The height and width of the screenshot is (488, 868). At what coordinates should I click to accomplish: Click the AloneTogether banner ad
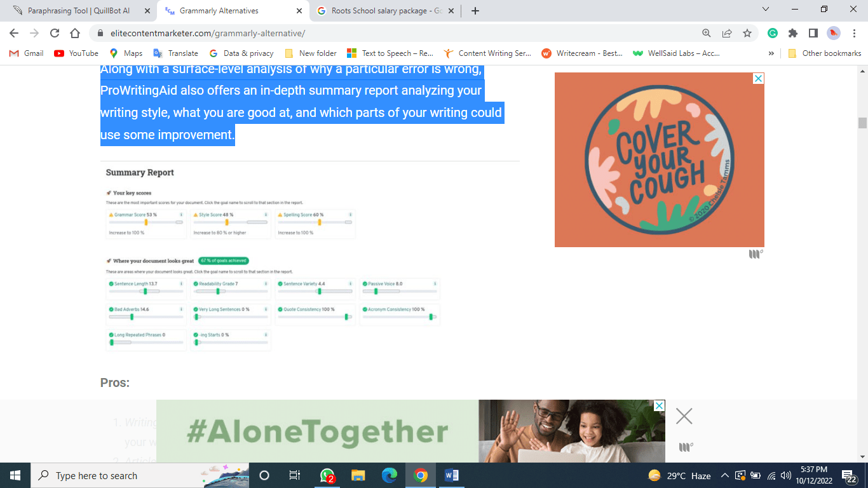(410, 431)
